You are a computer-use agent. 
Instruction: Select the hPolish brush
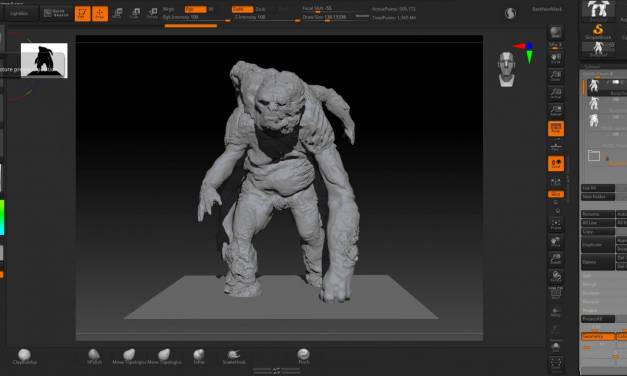pyautogui.click(x=94, y=356)
